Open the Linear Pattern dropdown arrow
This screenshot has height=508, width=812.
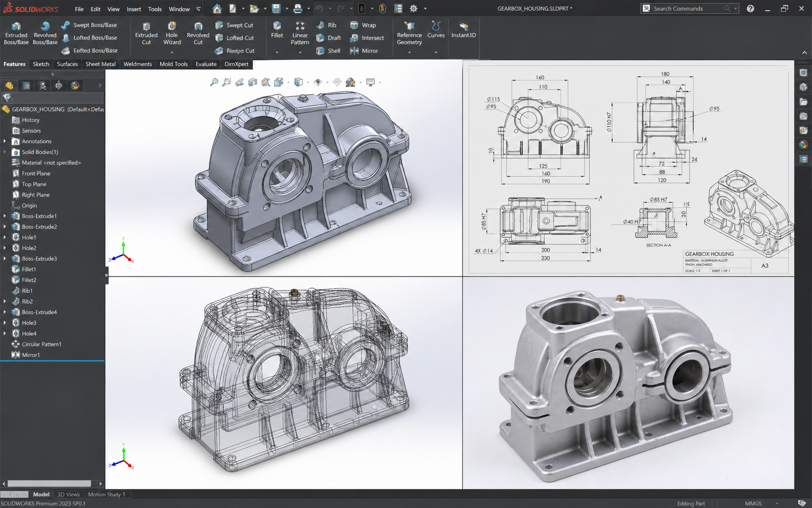(300, 52)
